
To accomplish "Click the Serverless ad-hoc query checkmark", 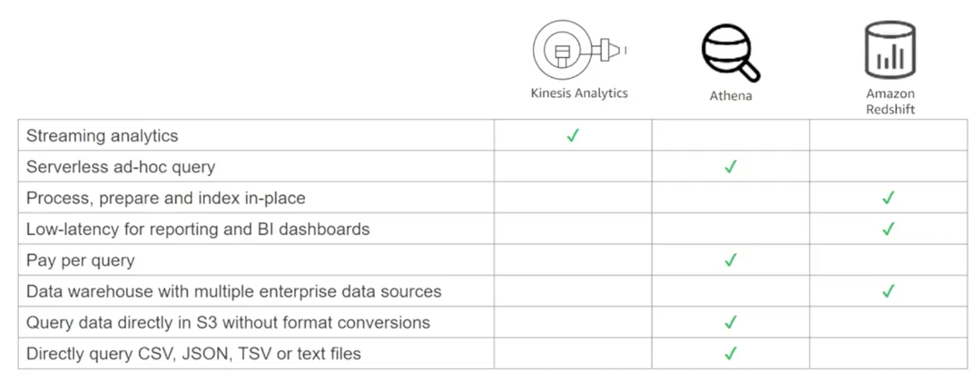I will tap(730, 167).
